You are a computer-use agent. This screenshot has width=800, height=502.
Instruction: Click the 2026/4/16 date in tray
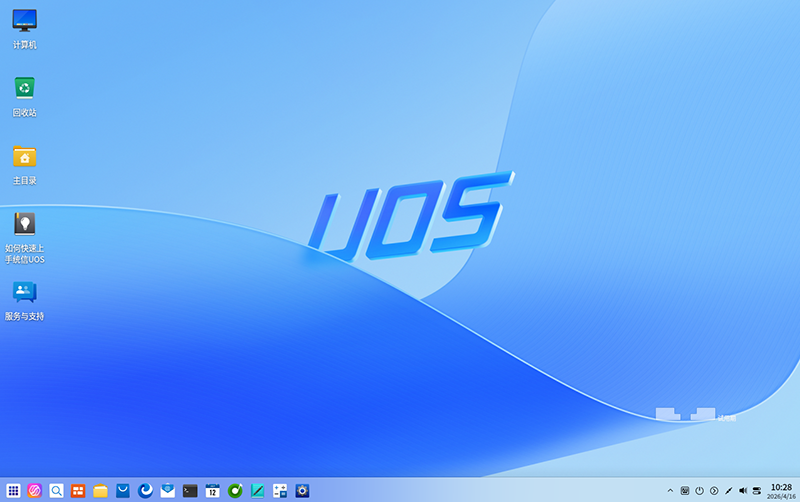click(781, 496)
